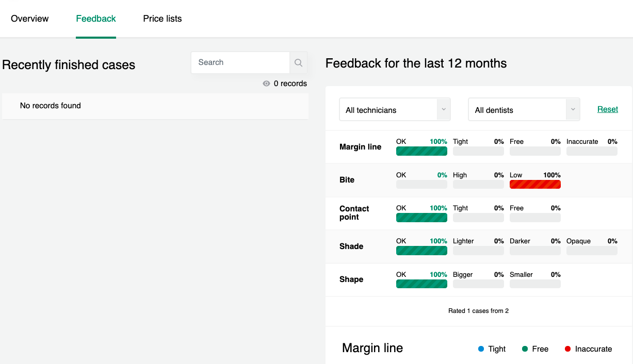Click the Reset link to clear filters
Screen dimensions: 633x364
tap(607, 109)
